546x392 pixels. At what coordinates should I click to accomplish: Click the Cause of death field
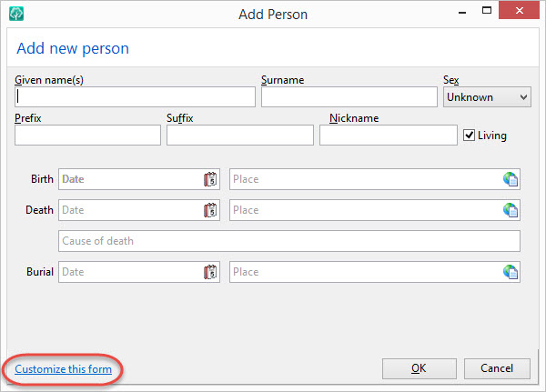coord(289,241)
